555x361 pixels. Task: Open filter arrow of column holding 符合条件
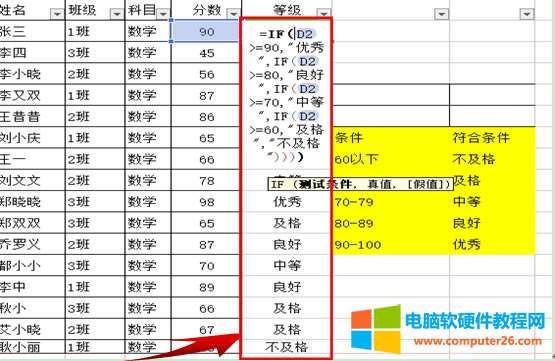[x=527, y=14]
